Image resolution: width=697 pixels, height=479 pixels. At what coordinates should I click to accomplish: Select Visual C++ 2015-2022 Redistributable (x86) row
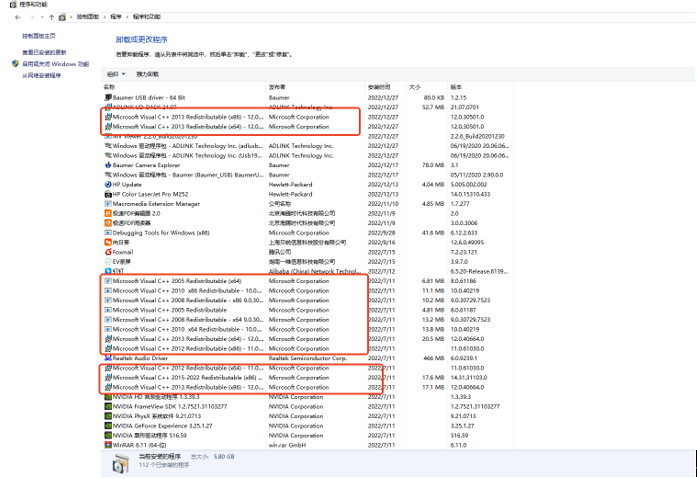pos(307,378)
